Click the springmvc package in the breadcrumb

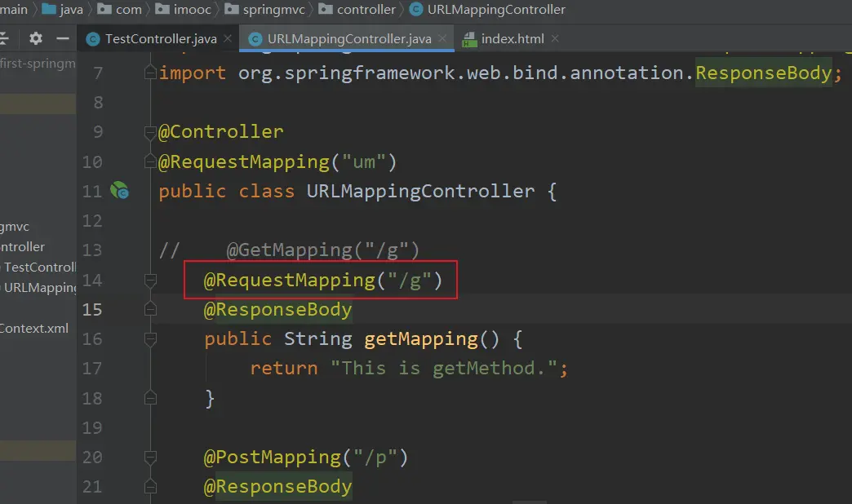264,9
